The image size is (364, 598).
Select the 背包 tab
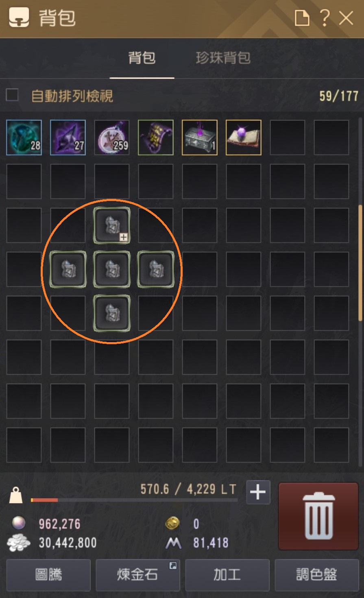point(142,58)
